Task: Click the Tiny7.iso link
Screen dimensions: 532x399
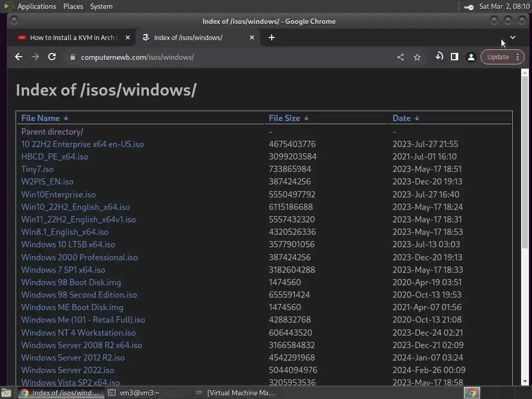Action: point(37,169)
